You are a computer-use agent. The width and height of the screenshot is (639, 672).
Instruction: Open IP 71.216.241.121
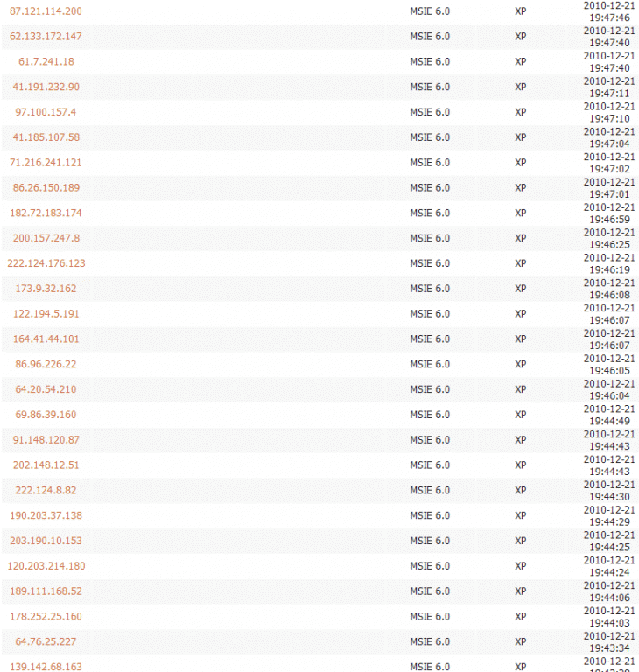(46, 163)
